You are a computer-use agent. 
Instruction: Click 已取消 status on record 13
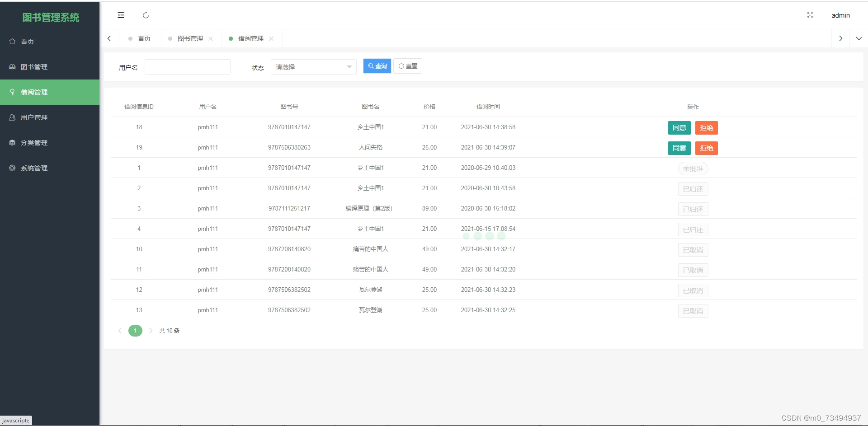point(693,311)
